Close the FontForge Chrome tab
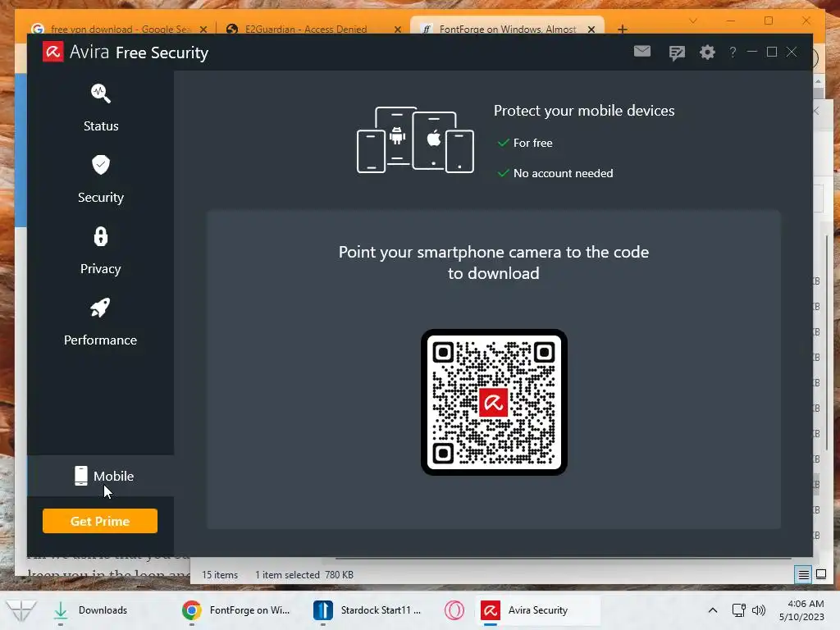The width and height of the screenshot is (840, 630). (x=591, y=30)
